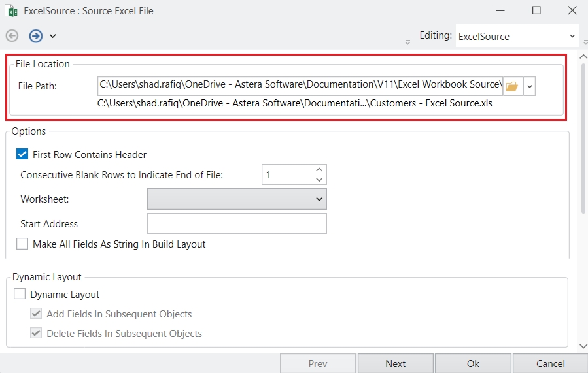
Task: Click the Start Address input field
Action: click(x=237, y=223)
